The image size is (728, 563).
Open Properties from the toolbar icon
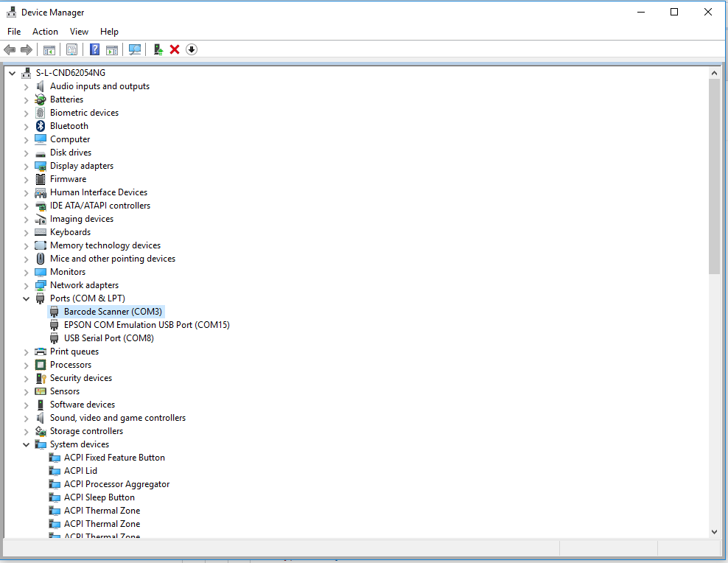71,49
